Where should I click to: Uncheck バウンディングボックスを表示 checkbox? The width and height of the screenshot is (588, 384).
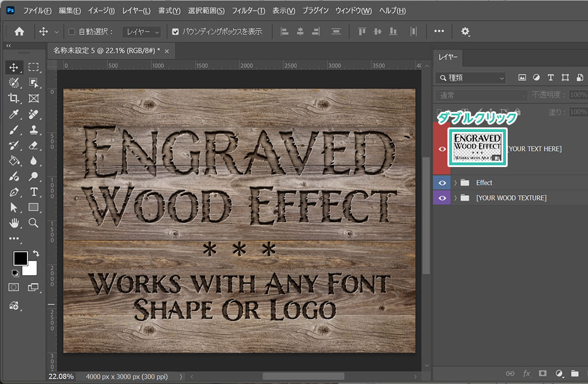(176, 32)
